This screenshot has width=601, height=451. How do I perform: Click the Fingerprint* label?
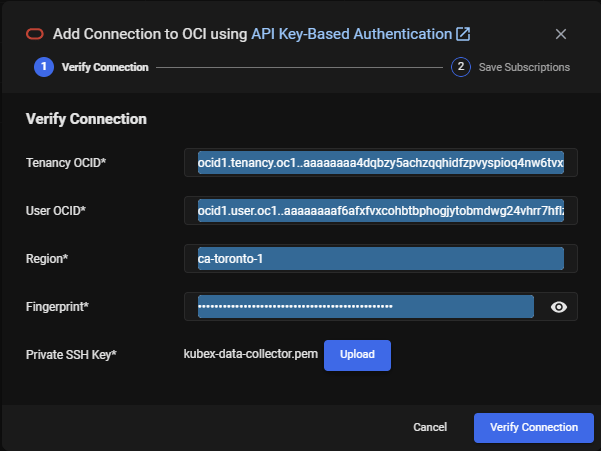pos(57,307)
